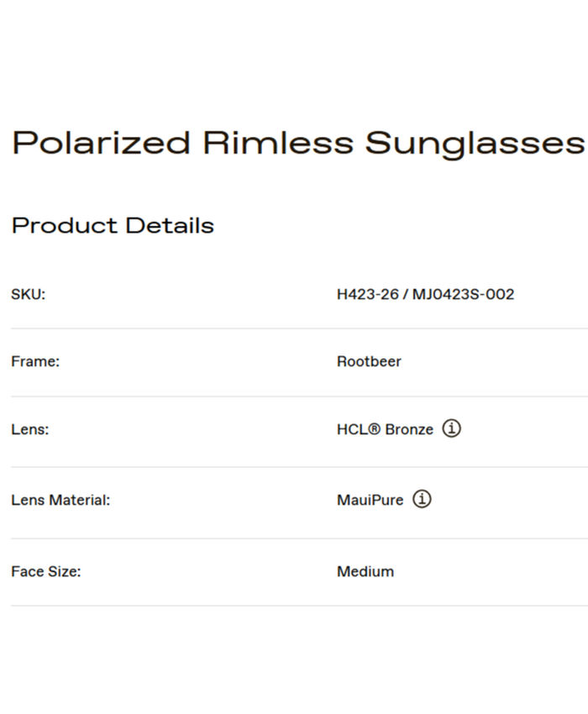
Task: Click the Lens: label
Action: tap(30, 429)
